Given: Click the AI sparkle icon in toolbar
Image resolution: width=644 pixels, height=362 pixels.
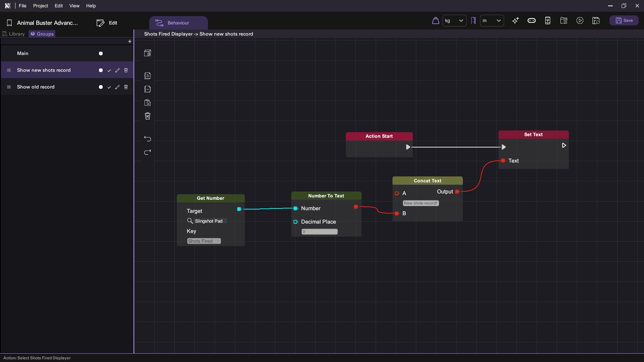Looking at the screenshot, I should 516,21.
